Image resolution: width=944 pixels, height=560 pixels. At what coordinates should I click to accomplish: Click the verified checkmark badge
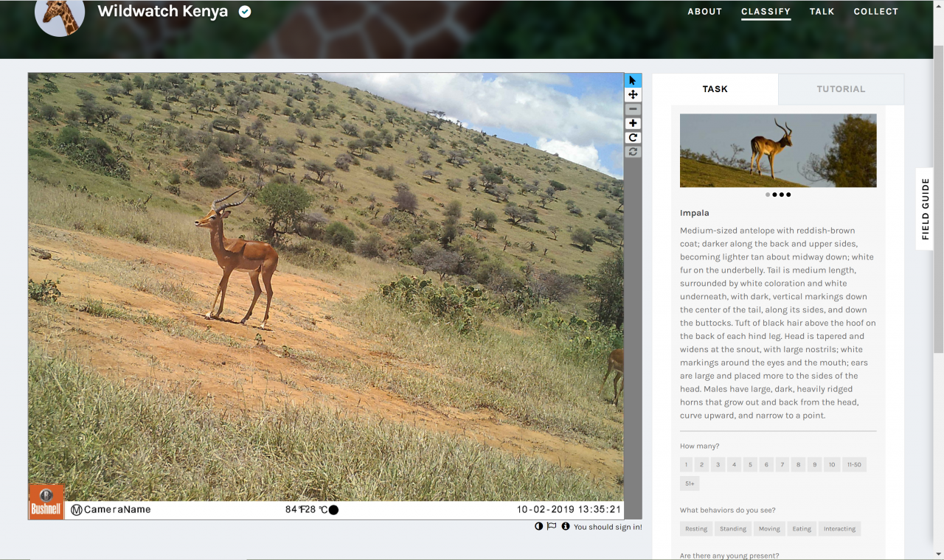click(x=245, y=12)
